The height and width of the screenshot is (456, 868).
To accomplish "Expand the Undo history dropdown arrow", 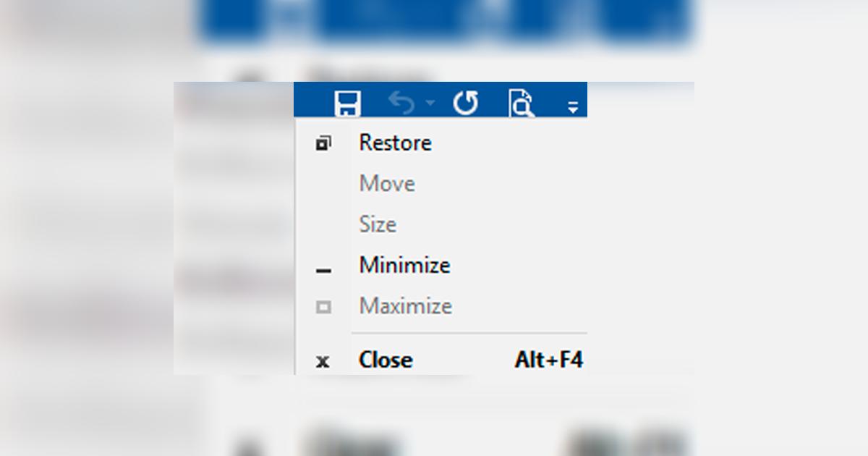I will [430, 104].
